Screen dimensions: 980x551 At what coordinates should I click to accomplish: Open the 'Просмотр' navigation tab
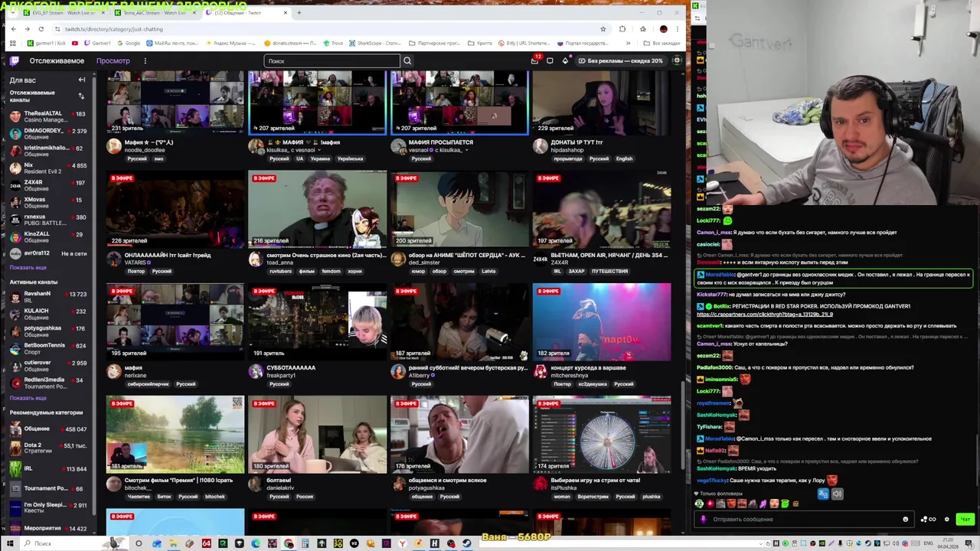point(113,60)
